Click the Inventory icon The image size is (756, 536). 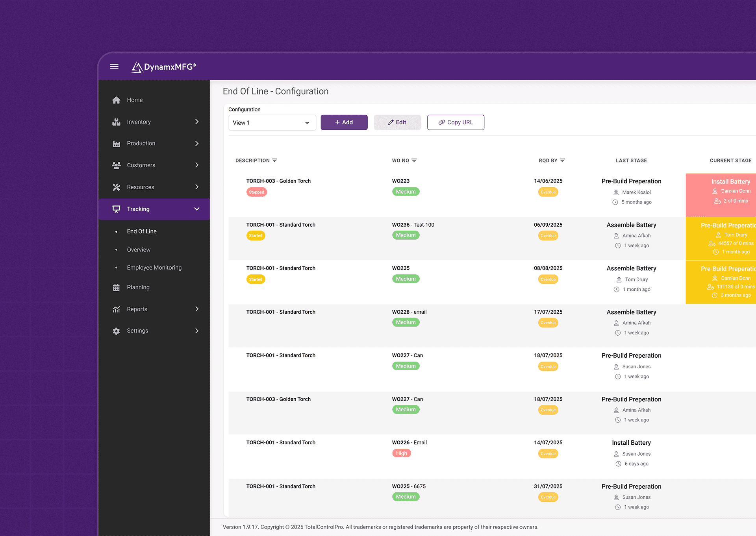coord(116,122)
